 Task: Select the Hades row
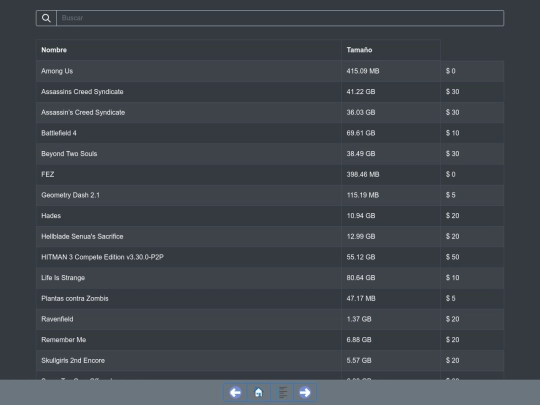270,216
